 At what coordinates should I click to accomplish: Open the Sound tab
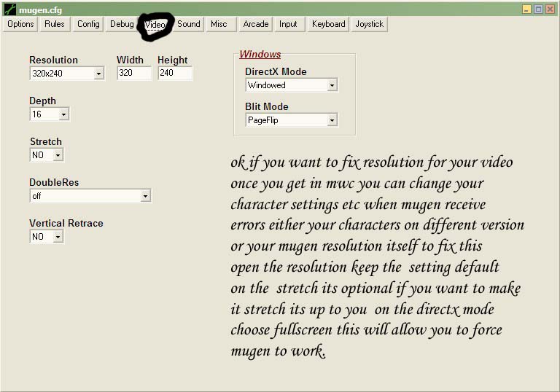coord(189,24)
